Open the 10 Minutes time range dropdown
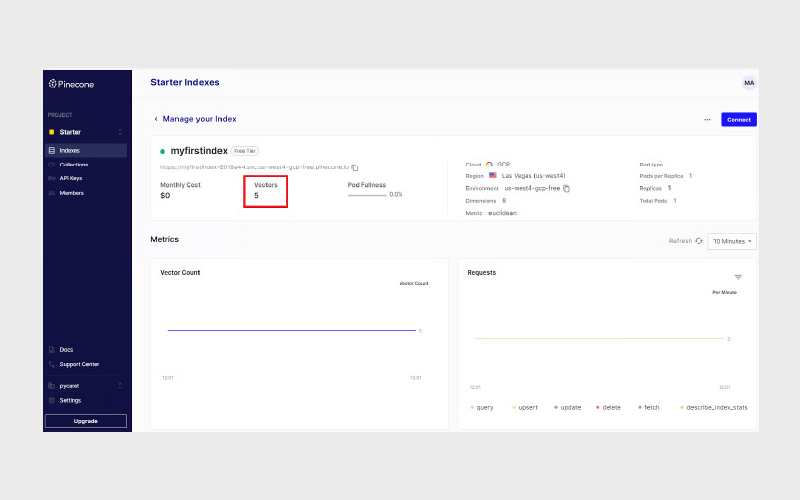This screenshot has height=500, width=800. click(x=732, y=241)
